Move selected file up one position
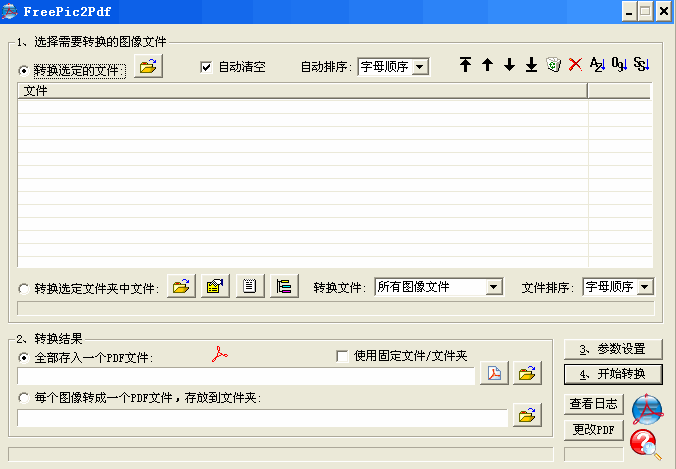676x469 pixels. click(487, 65)
